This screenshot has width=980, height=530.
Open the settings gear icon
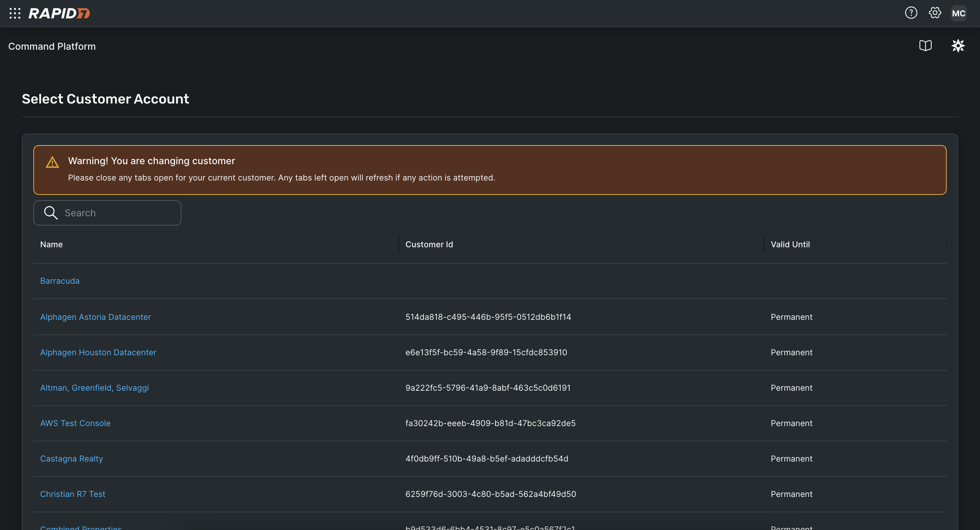[x=935, y=13]
